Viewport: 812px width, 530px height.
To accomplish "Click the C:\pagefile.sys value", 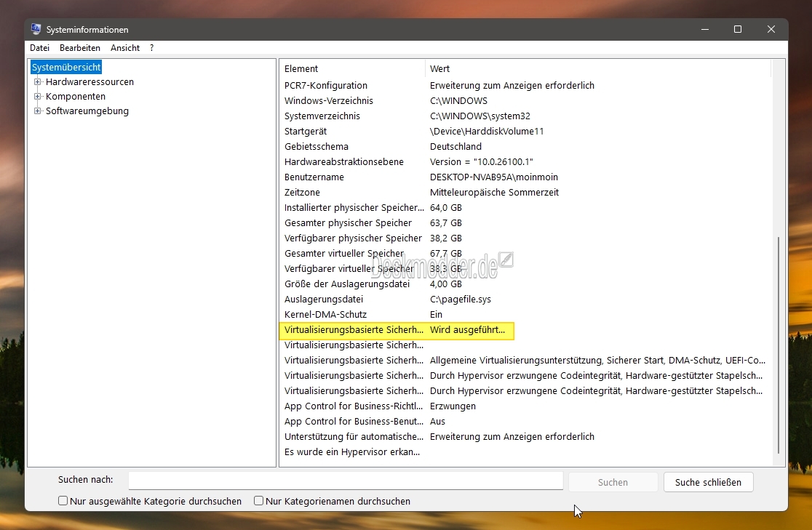I will (x=461, y=299).
